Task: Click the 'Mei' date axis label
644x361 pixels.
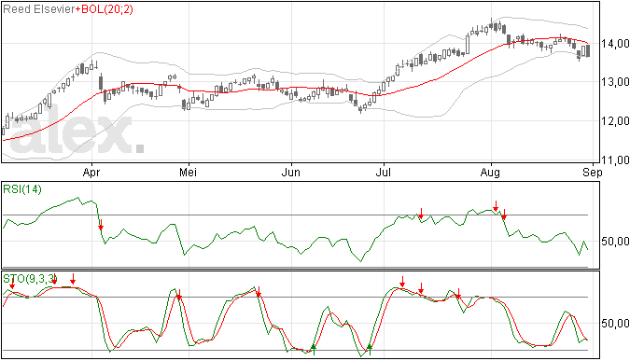Action: 189,172
